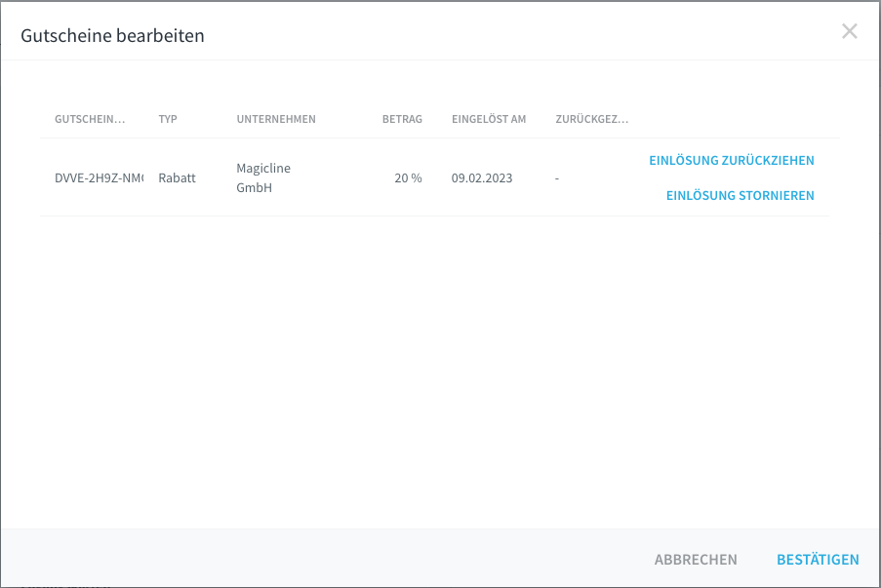This screenshot has width=881, height=588.
Task: Select the ZURÜCKGEZ... column header
Action: pyautogui.click(x=591, y=120)
